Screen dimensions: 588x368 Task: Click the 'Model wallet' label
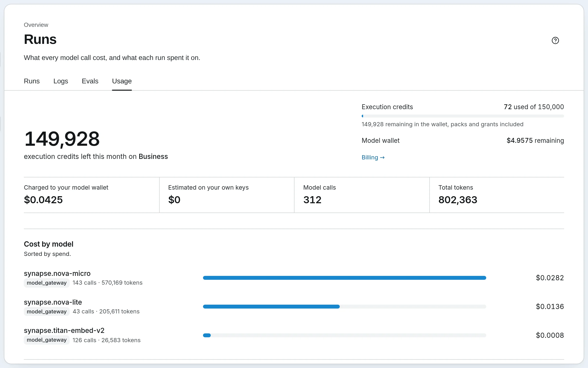tap(380, 141)
